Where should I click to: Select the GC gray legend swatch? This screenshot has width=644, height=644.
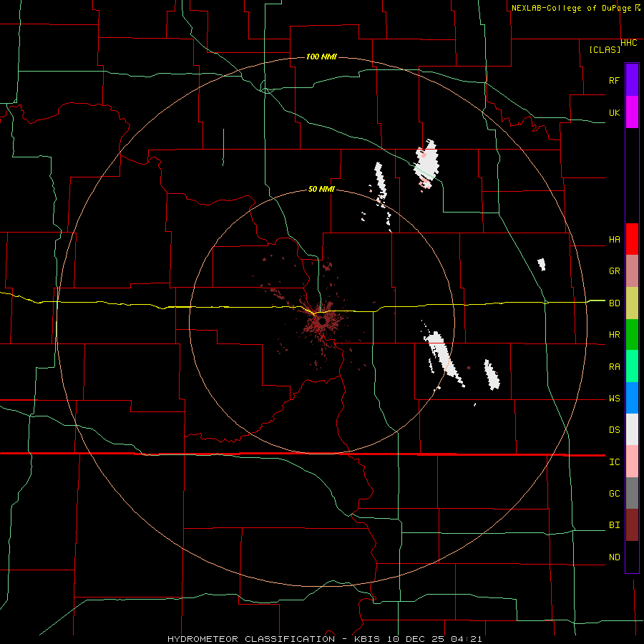[632, 493]
